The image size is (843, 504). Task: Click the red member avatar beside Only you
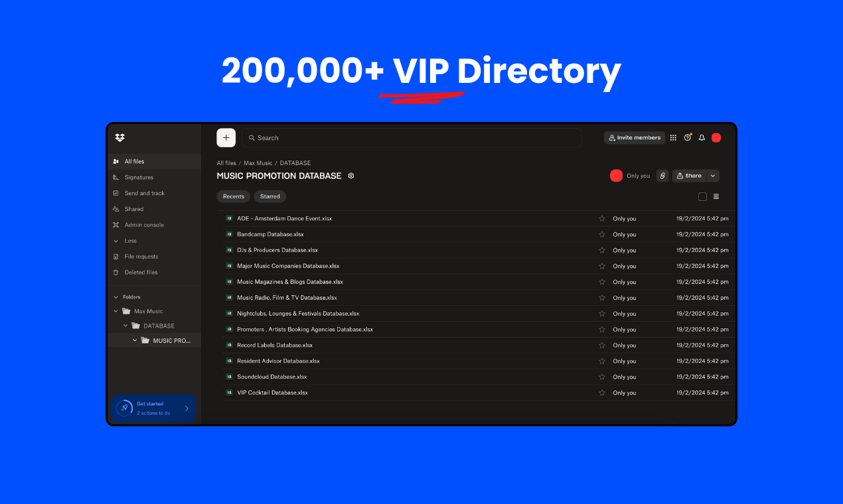click(616, 176)
